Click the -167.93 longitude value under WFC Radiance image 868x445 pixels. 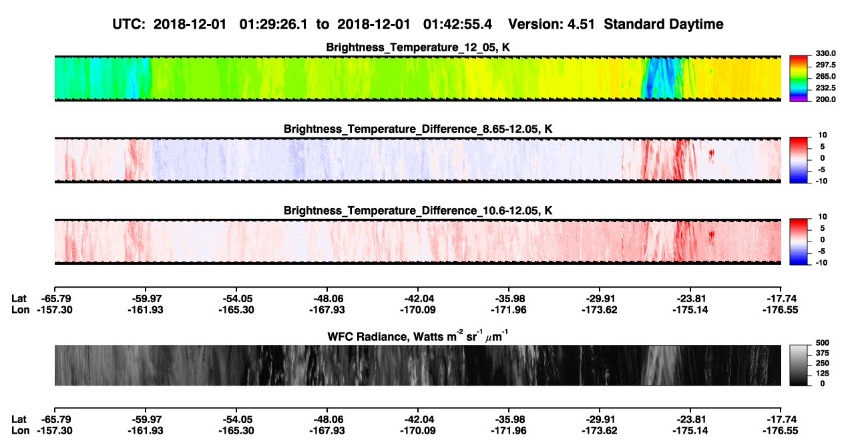click(x=327, y=431)
